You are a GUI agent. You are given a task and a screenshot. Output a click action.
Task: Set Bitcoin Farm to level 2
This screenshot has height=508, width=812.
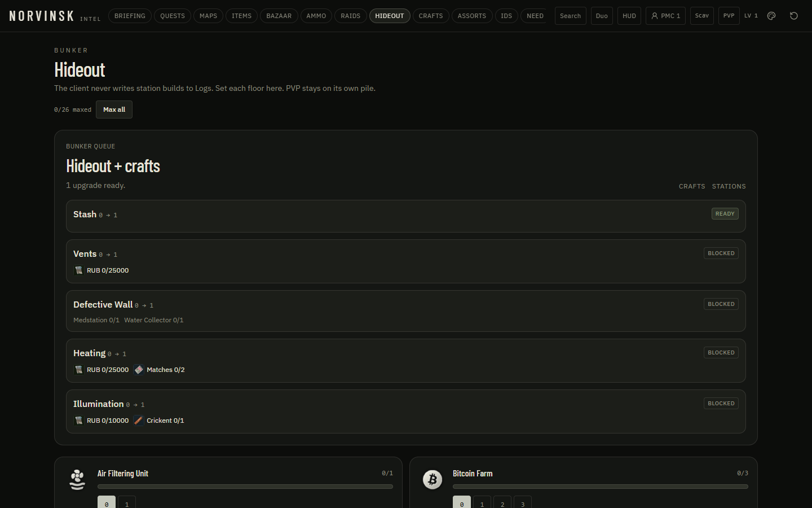[502, 502]
